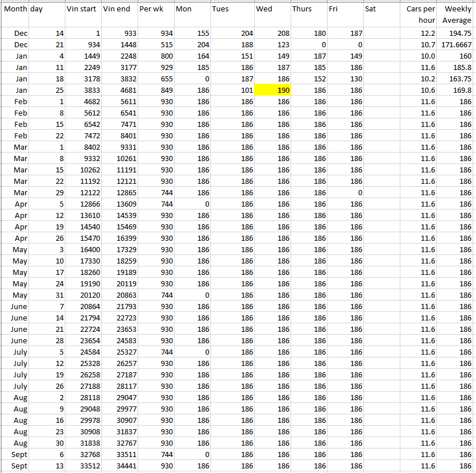The image size is (476, 473).
Task: Click the "Sat" column header
Action: point(382,10)
